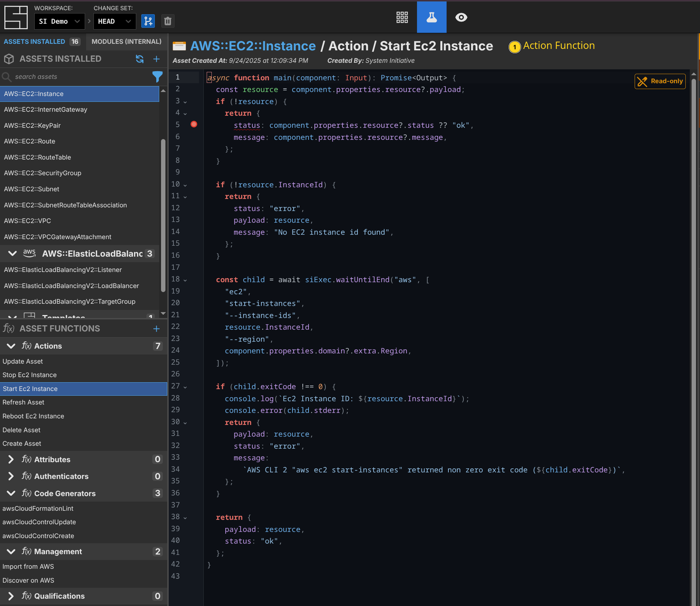Click plus icon beside Asset Functions

156,329
